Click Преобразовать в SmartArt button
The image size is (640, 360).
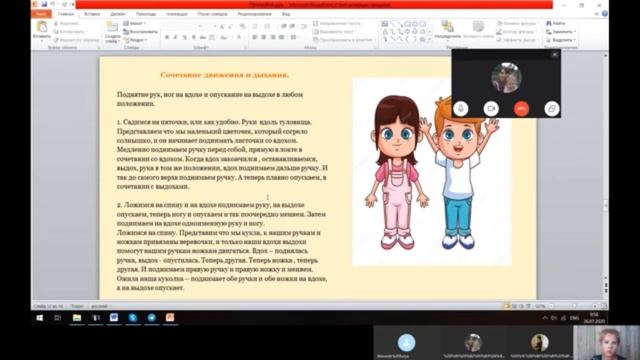[x=344, y=40]
